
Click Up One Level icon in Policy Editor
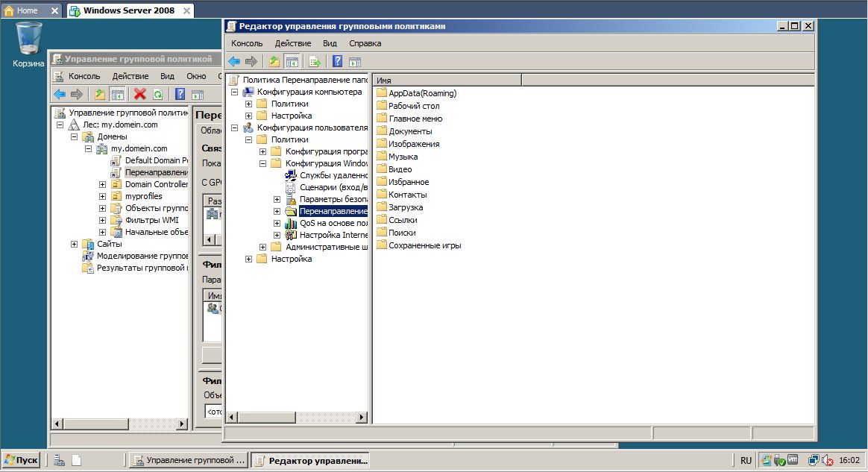click(x=274, y=61)
